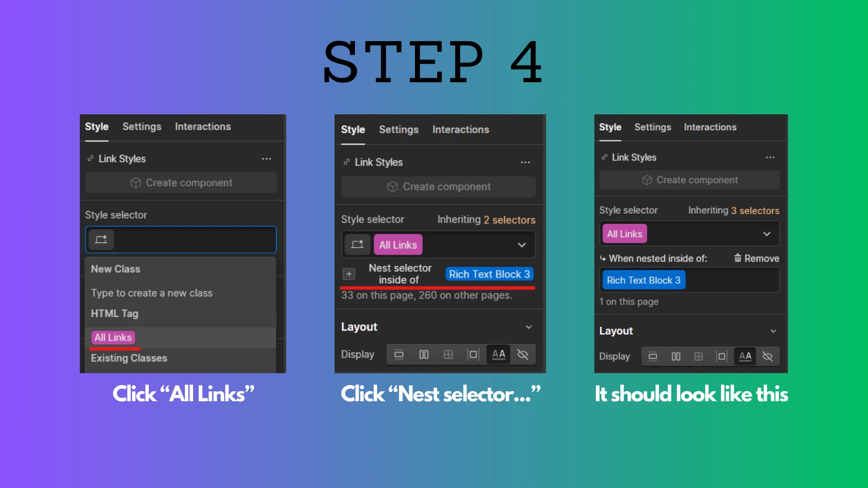Click the Style tab in left panel
Viewport: 868px width, 488px height.
(x=97, y=127)
